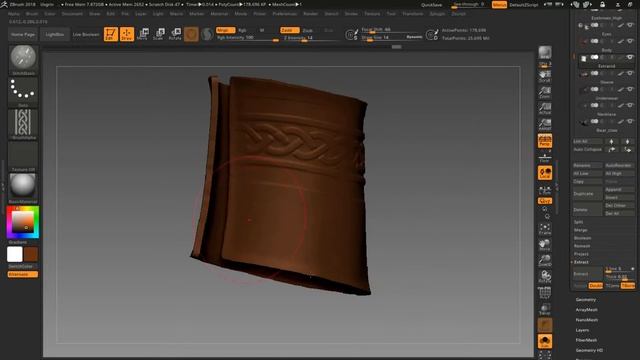Click the Zoom document icon on right shelf

(545, 92)
